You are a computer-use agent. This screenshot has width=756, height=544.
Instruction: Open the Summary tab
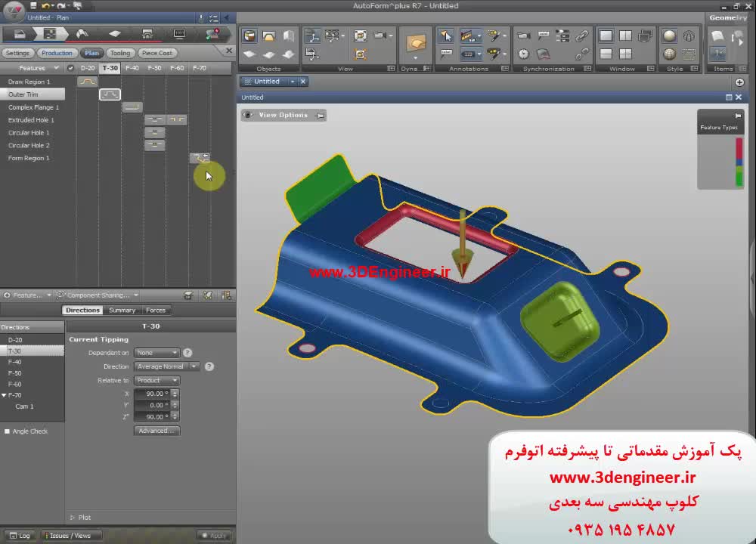pos(122,310)
